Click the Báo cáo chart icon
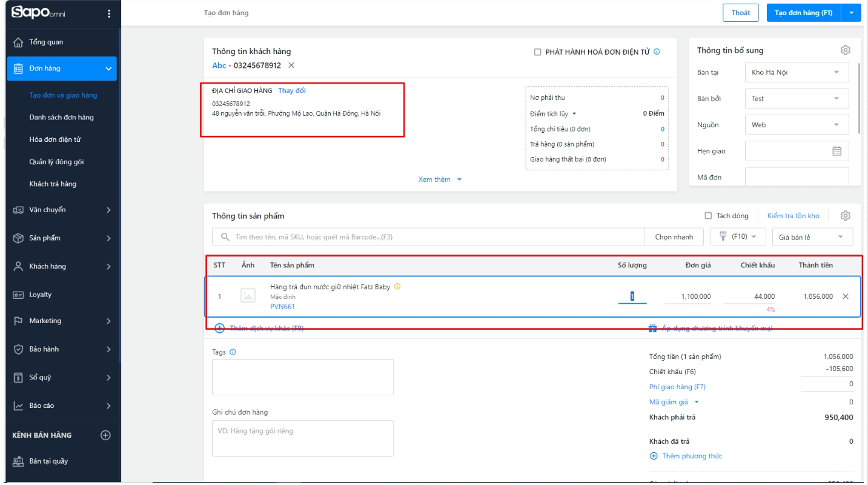The width and height of the screenshot is (868, 485). (18, 406)
